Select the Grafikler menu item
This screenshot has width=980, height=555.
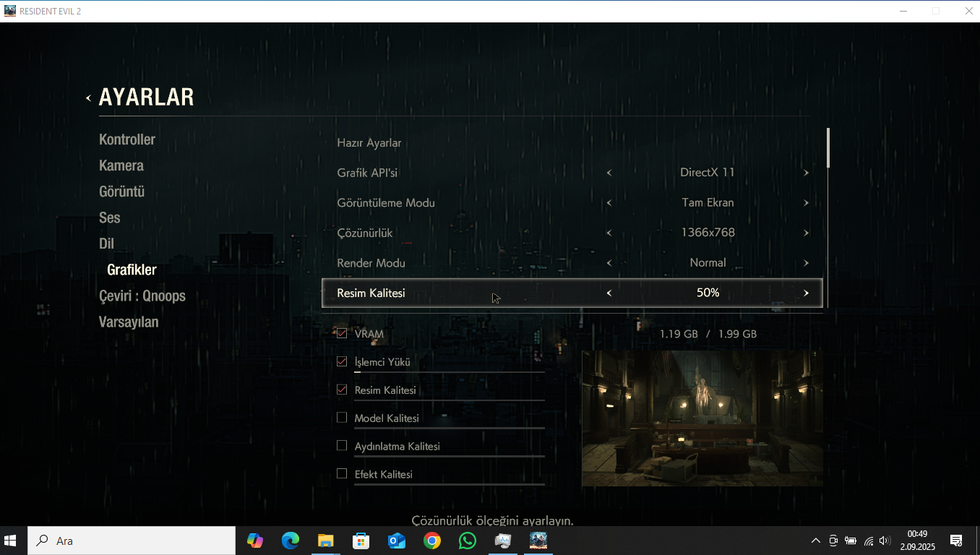pos(132,270)
